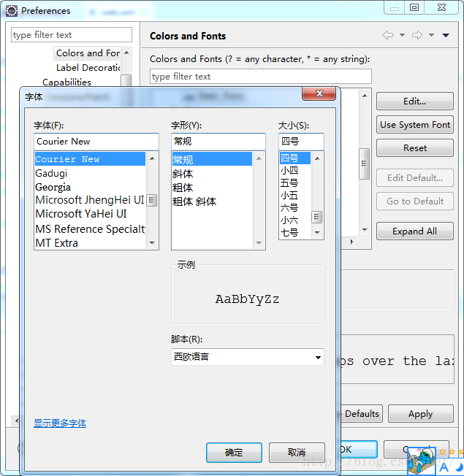Click the 取消 button in font dialog
The width and height of the screenshot is (464, 476).
(297, 453)
